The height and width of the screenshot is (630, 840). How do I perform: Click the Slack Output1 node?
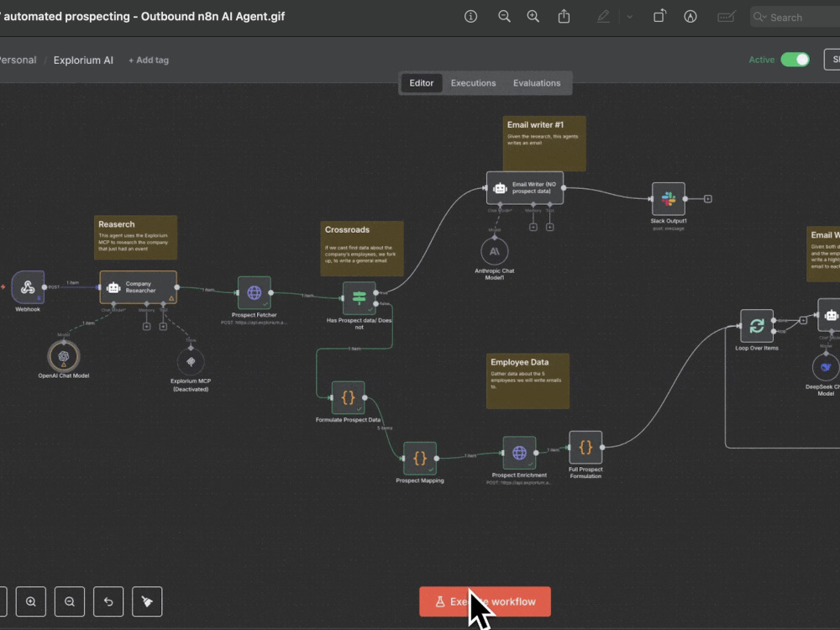pyautogui.click(x=669, y=199)
